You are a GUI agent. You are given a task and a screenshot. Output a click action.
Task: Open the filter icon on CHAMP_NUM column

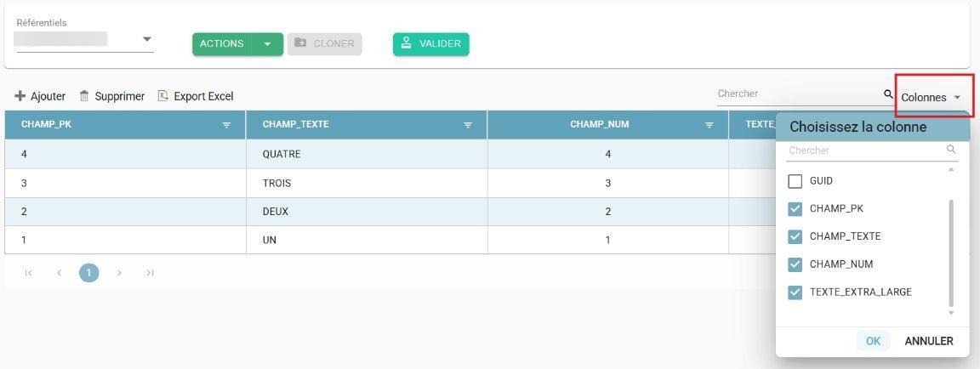pyautogui.click(x=709, y=125)
